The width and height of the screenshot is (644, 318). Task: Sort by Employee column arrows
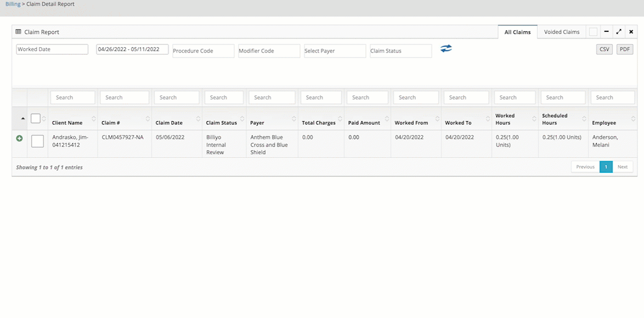(x=634, y=119)
